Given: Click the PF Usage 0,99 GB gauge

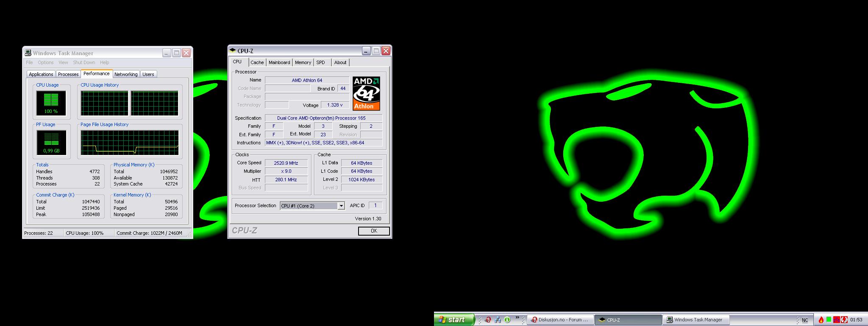Looking at the screenshot, I should pyautogui.click(x=51, y=143).
